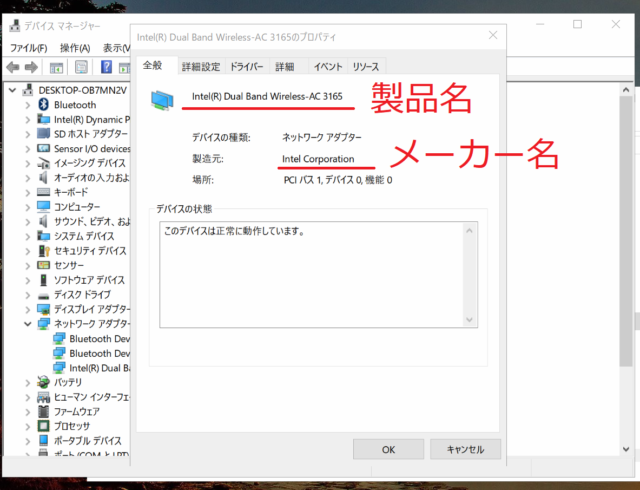Click the センサー tree label
640x490 pixels.
coord(69,265)
